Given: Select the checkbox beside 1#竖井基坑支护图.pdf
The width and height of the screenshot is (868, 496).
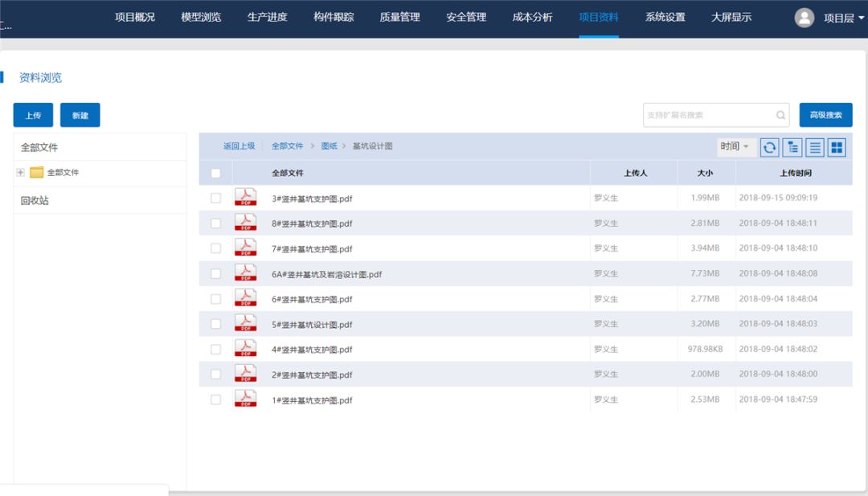Looking at the screenshot, I should coord(216,399).
